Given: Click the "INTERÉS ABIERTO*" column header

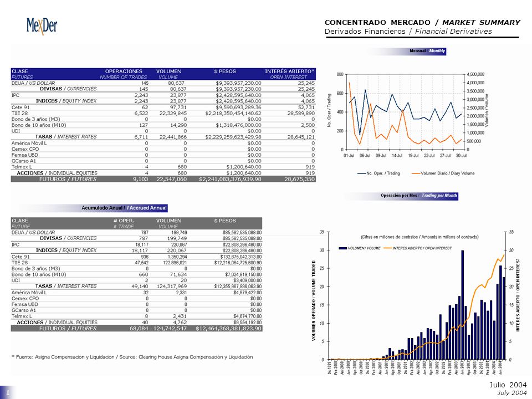Looking at the screenshot, I should pyautogui.click(x=289, y=71).
